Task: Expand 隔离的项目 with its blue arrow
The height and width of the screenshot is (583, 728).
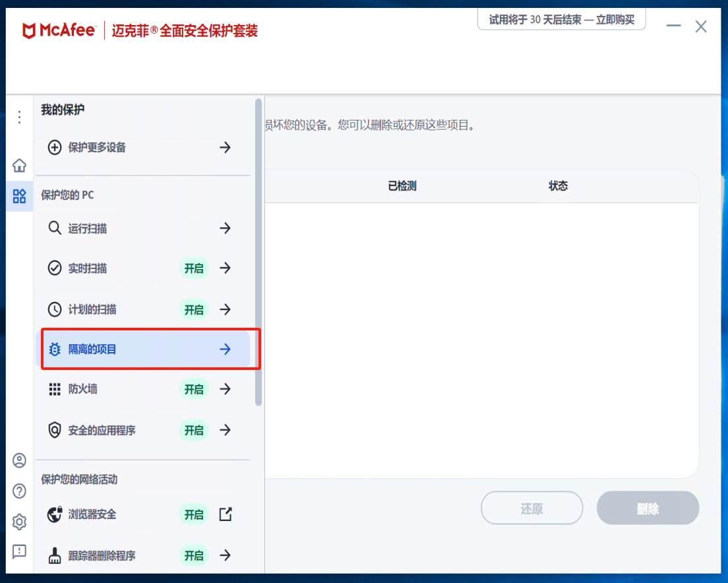Action: (225, 349)
